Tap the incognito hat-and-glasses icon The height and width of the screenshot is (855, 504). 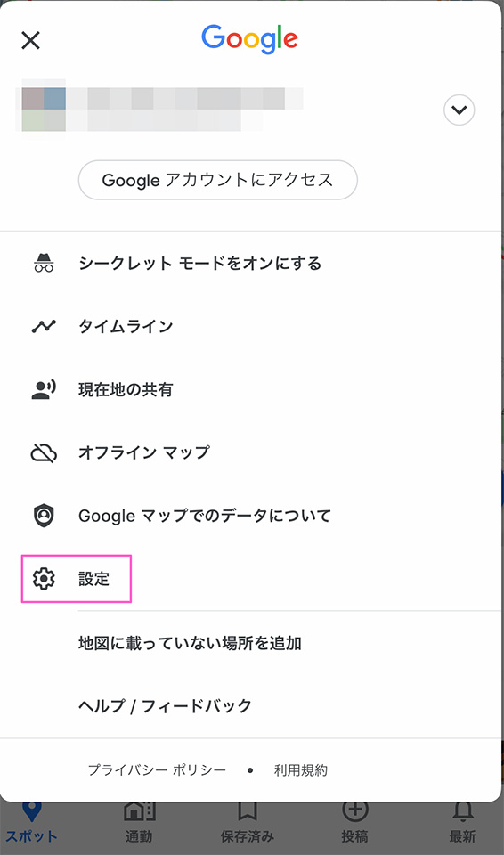point(44,264)
